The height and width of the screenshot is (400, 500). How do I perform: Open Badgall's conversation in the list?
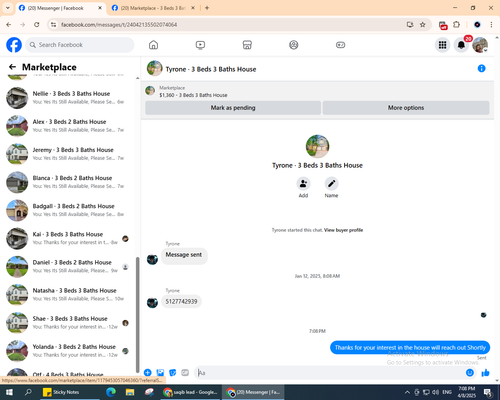(x=69, y=210)
